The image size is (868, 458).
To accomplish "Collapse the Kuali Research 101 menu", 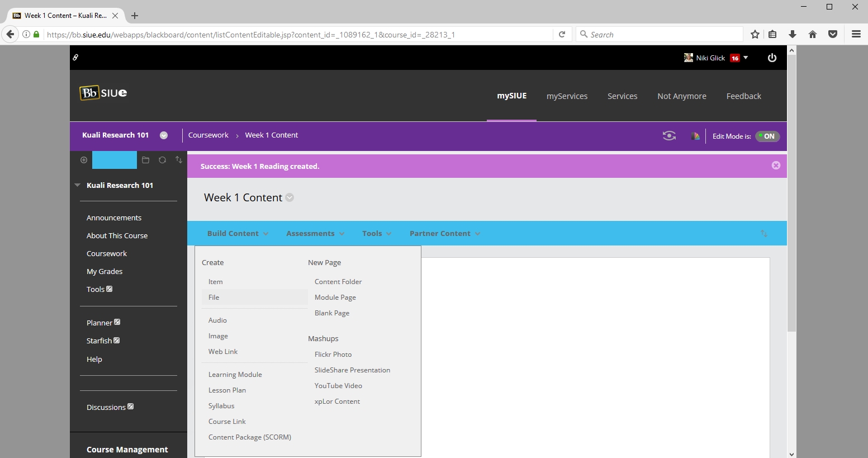I will (78, 185).
